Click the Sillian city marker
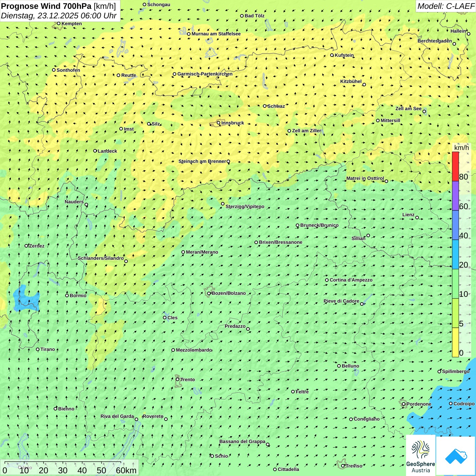Image resolution: width=476 pixels, height=476 pixels. point(368,235)
